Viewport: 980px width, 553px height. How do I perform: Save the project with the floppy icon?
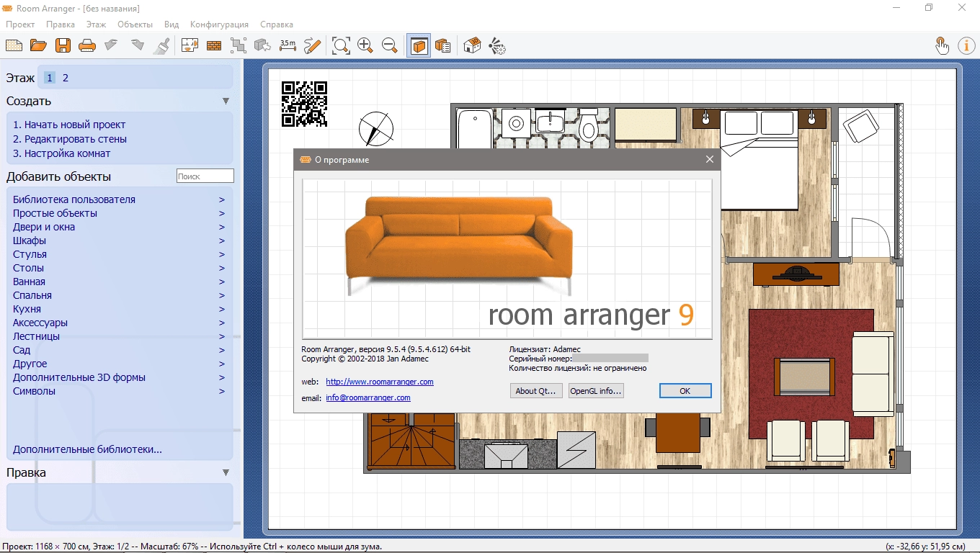pos(63,45)
